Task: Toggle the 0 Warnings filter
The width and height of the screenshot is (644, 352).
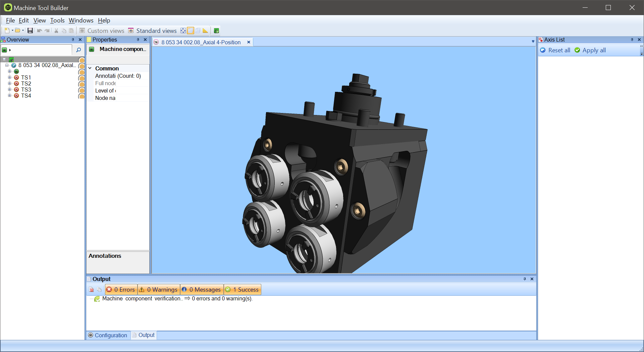Action: [159, 290]
